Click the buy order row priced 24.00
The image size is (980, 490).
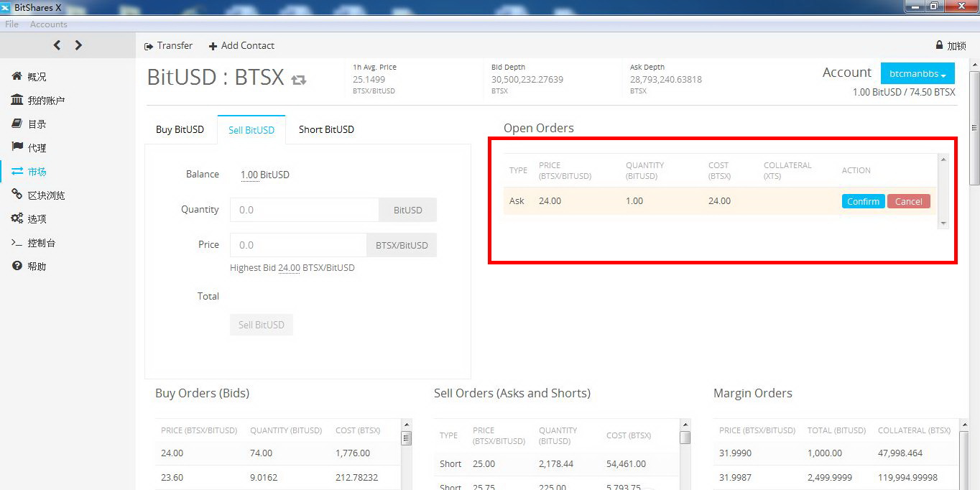(x=277, y=453)
